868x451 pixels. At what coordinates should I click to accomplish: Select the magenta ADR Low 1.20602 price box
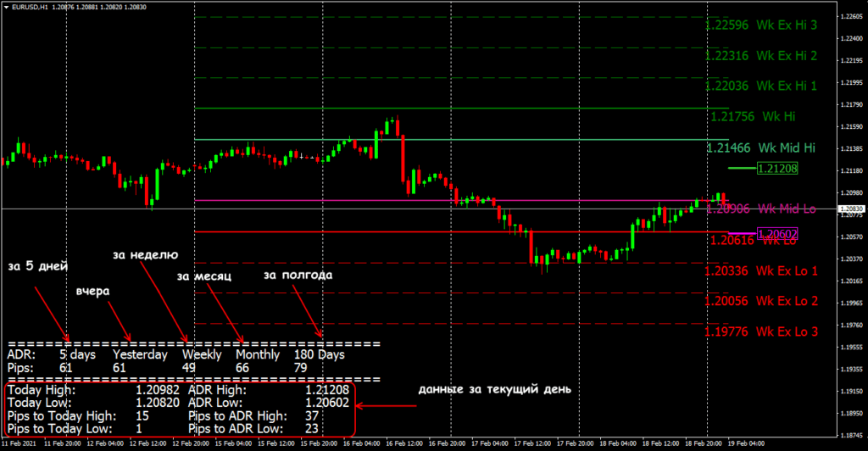click(778, 234)
